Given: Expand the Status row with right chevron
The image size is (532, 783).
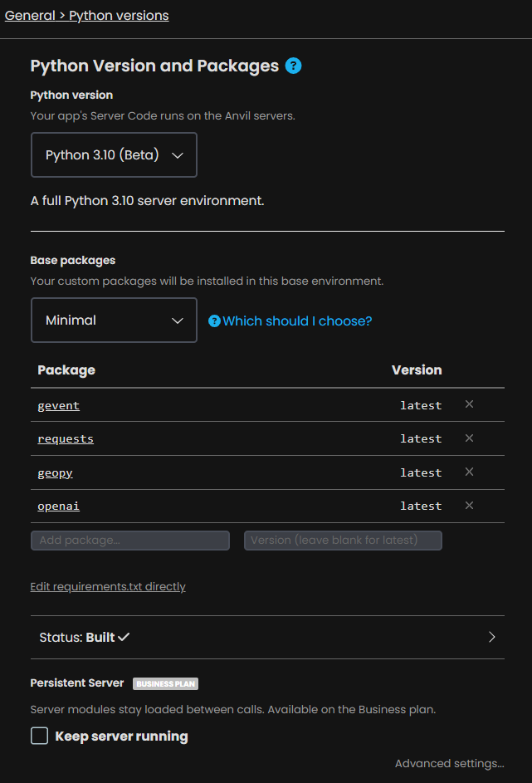Looking at the screenshot, I should pos(491,637).
